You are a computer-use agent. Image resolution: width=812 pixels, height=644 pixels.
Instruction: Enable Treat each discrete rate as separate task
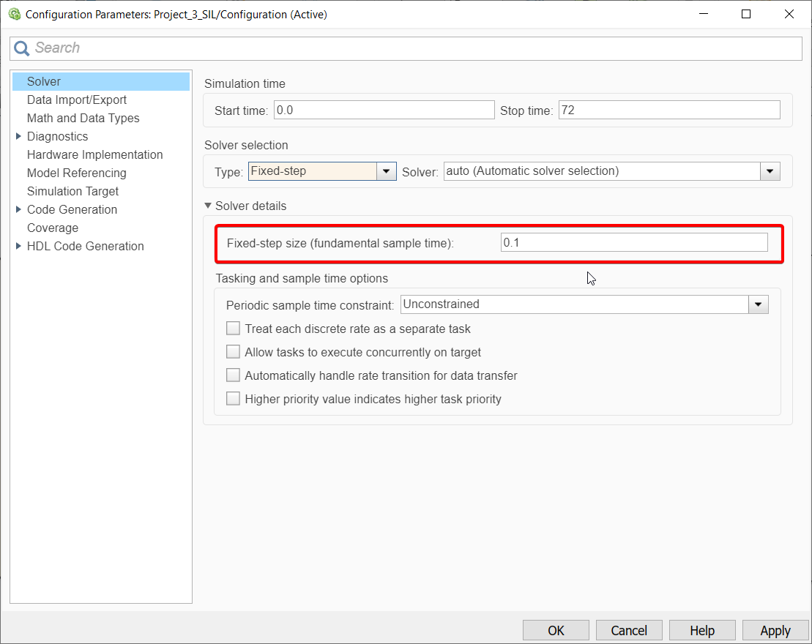(x=233, y=329)
